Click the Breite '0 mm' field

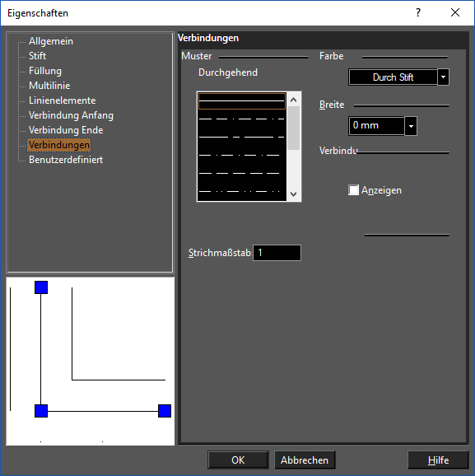tap(377, 126)
